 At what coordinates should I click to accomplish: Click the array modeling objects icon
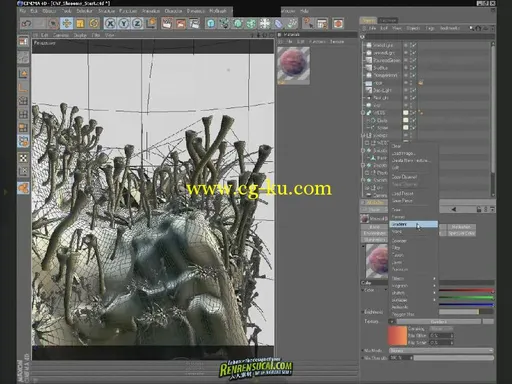pyautogui.click(x=251, y=24)
